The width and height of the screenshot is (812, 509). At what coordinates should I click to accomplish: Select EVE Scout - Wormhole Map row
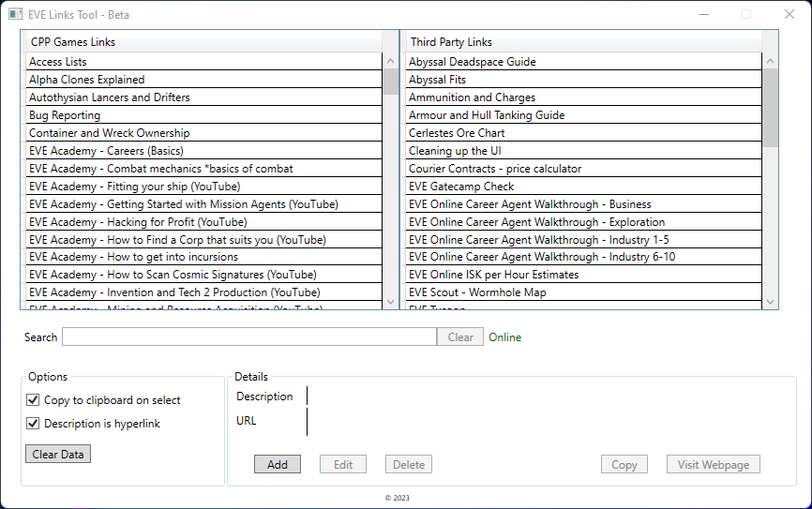click(x=583, y=292)
